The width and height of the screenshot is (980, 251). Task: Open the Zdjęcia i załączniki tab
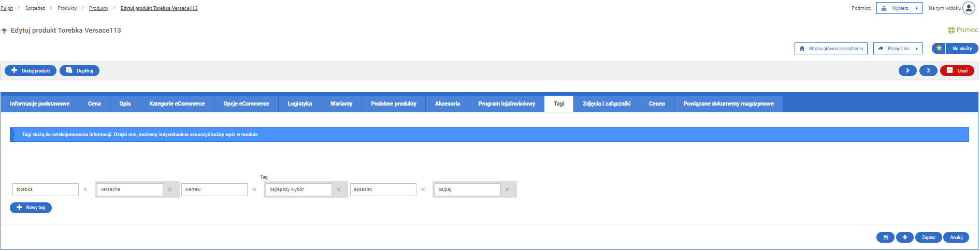tap(606, 104)
